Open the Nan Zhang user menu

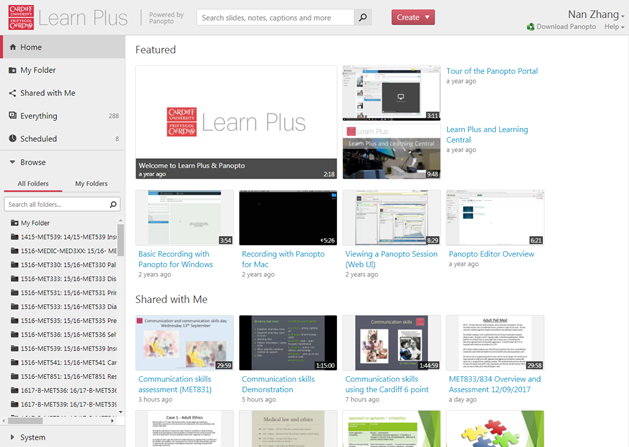tap(596, 14)
